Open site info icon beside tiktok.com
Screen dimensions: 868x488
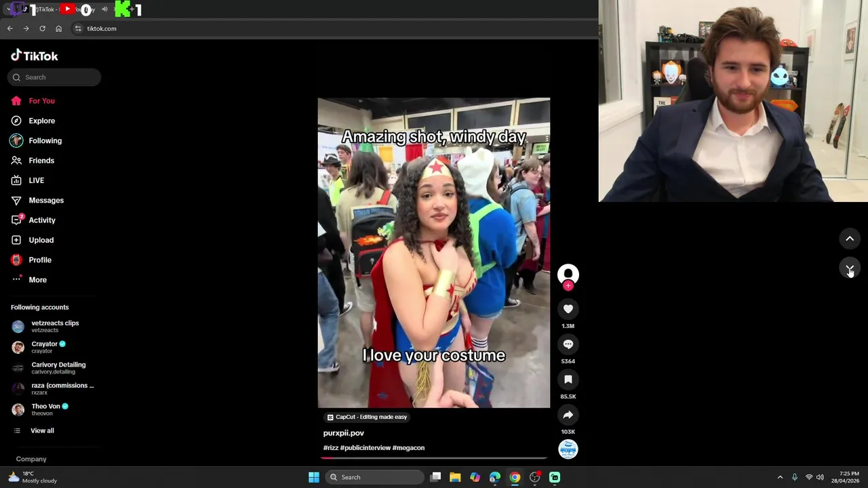tap(78, 28)
